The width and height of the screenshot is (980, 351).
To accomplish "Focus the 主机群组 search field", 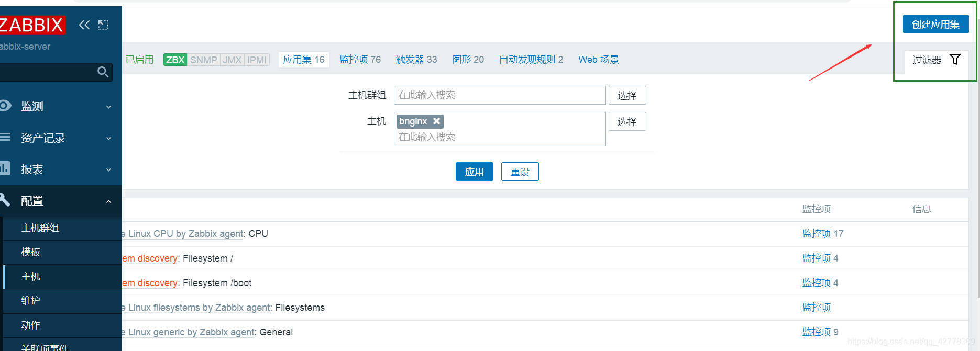I will 500,95.
